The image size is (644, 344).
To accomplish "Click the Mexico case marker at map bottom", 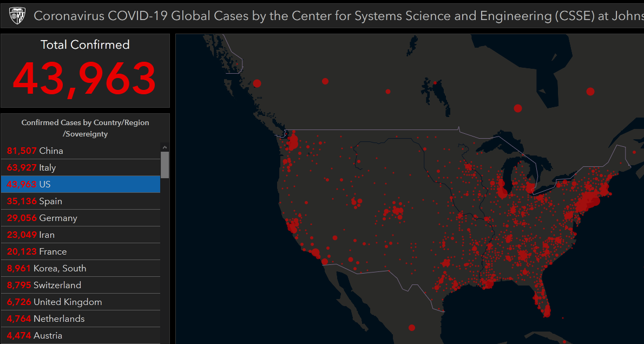I will (x=411, y=328).
